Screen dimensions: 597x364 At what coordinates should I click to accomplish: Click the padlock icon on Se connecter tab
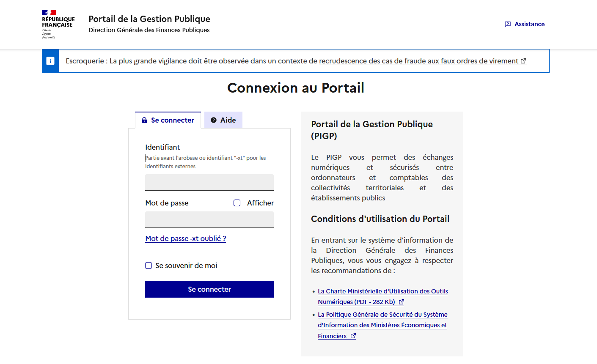coord(144,120)
